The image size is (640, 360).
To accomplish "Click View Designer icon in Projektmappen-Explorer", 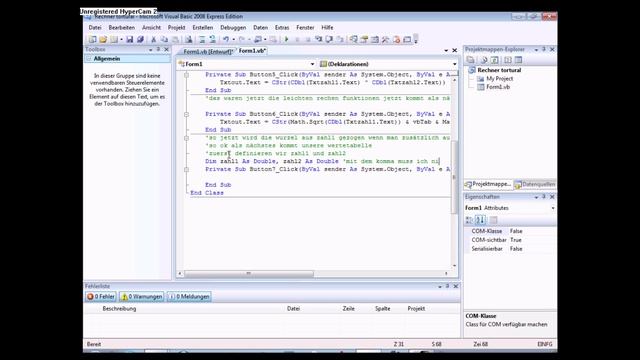I will tap(518, 60).
